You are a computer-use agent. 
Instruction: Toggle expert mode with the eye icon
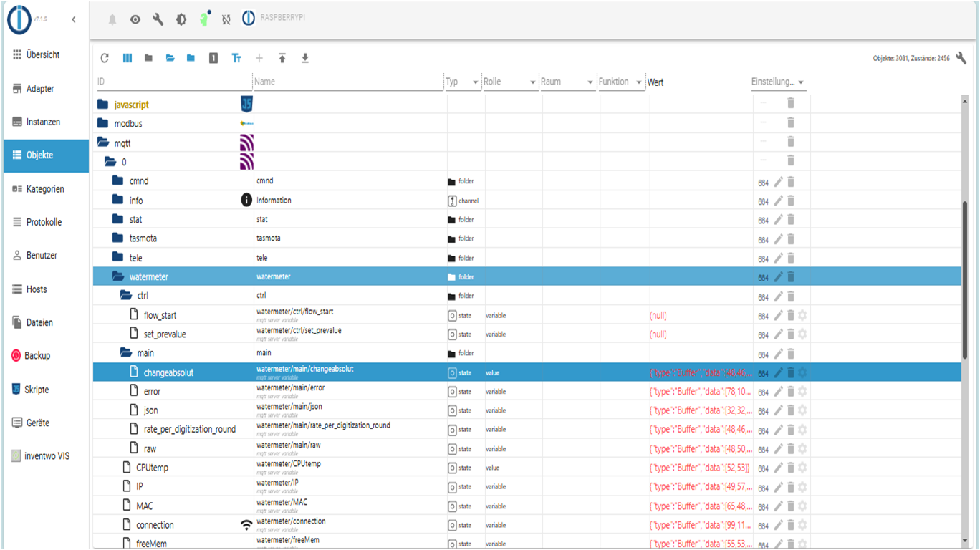tap(135, 20)
